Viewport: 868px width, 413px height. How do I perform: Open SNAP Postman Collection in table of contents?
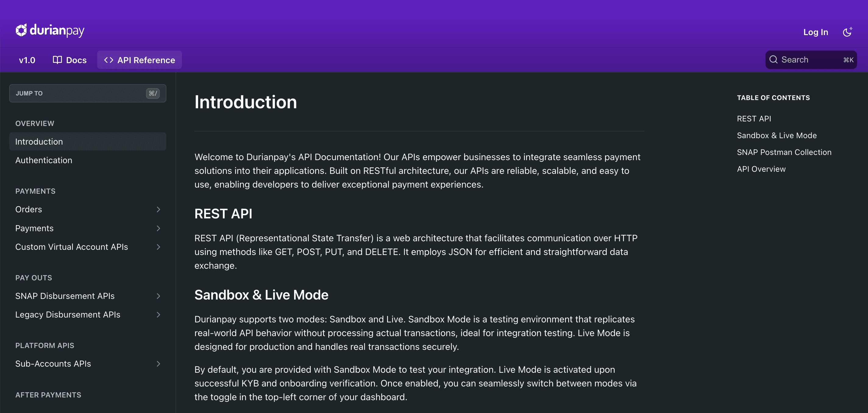(x=784, y=152)
